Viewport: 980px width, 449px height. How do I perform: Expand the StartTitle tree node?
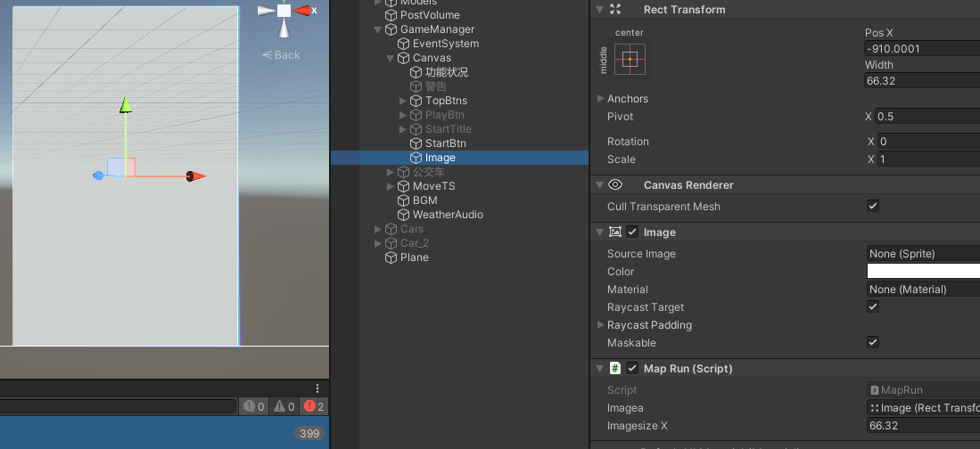pos(402,129)
